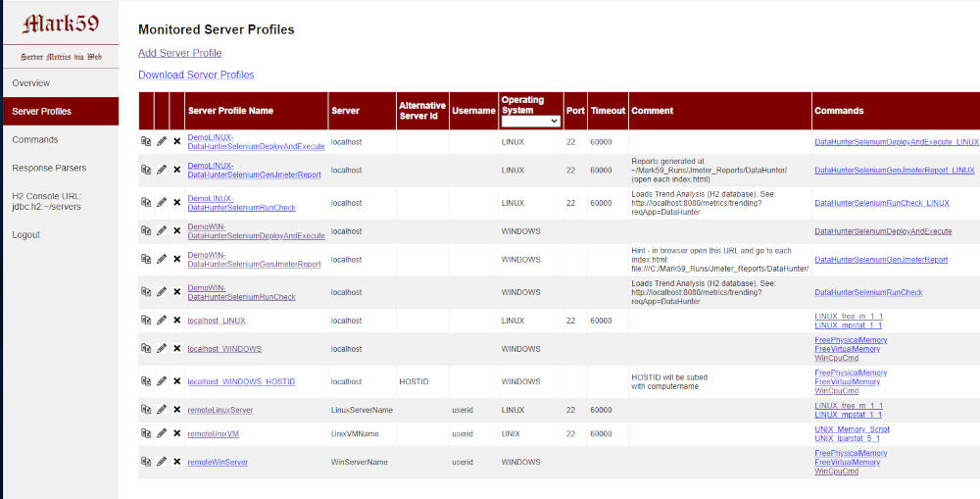This screenshot has height=499, width=980.
Task: Click the Add Server Profile link
Action: tap(179, 53)
